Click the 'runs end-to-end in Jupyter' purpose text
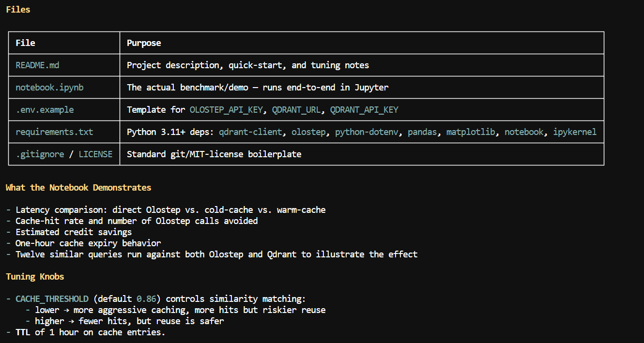The height and width of the screenshot is (343, 644). pyautogui.click(x=325, y=88)
